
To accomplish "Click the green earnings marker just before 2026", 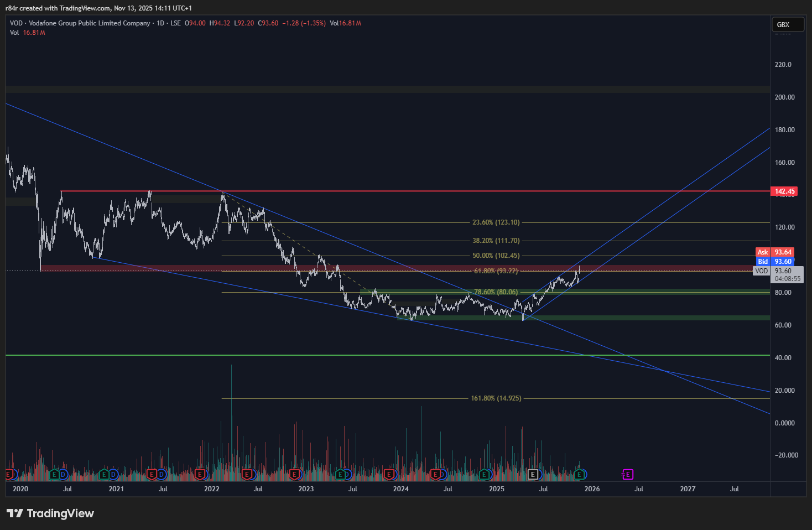I will 579,474.
